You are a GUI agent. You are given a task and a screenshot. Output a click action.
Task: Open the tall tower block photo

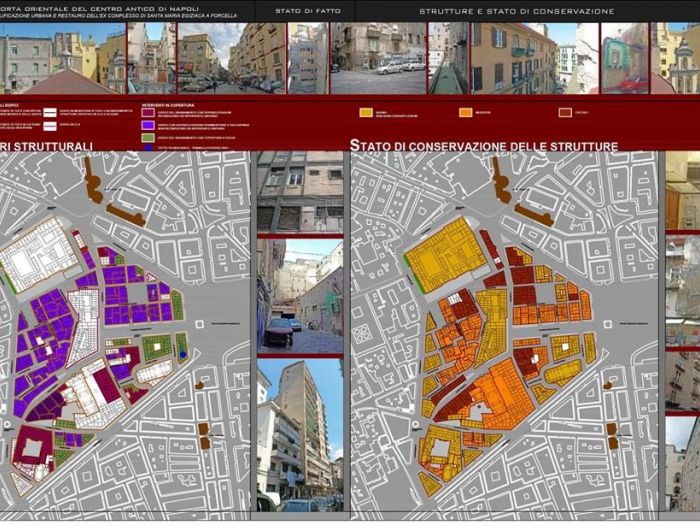(300, 435)
